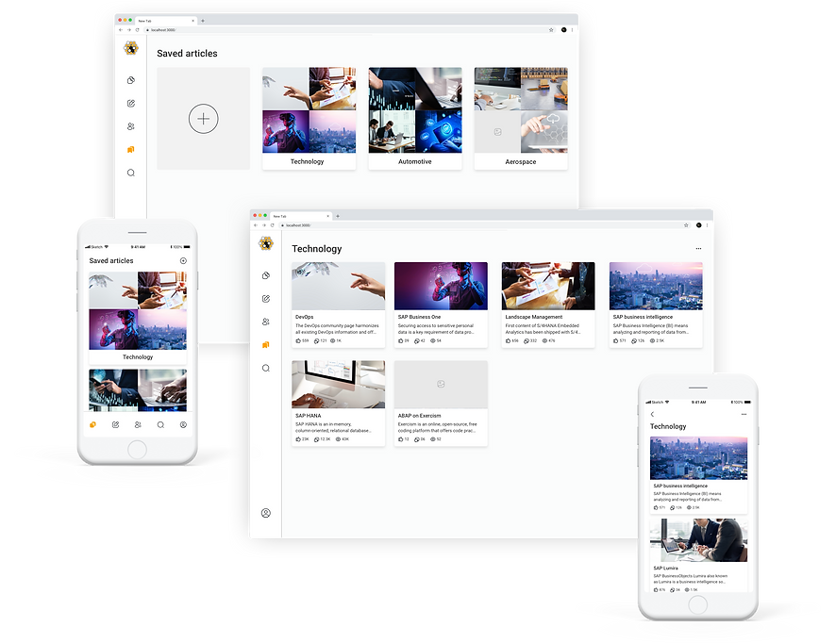Select the New Tab tab in Saved articles browser window
Viewport: 836px width, 644px height.
tap(165, 21)
